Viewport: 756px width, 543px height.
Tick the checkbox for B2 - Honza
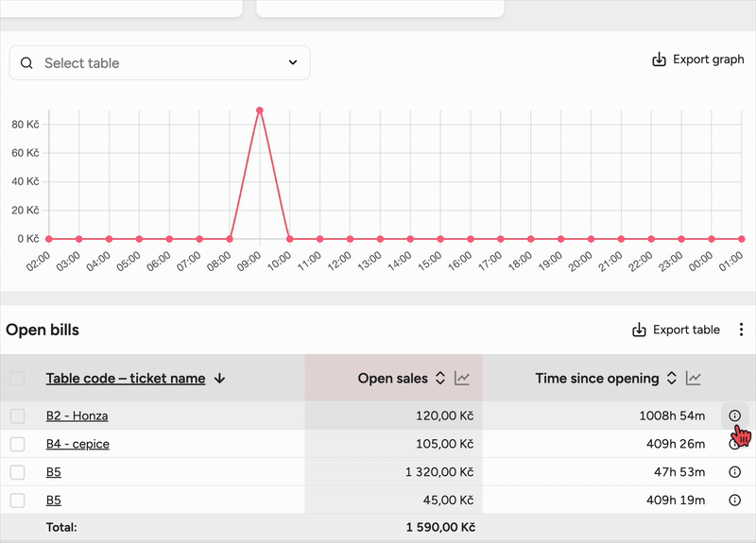click(17, 416)
